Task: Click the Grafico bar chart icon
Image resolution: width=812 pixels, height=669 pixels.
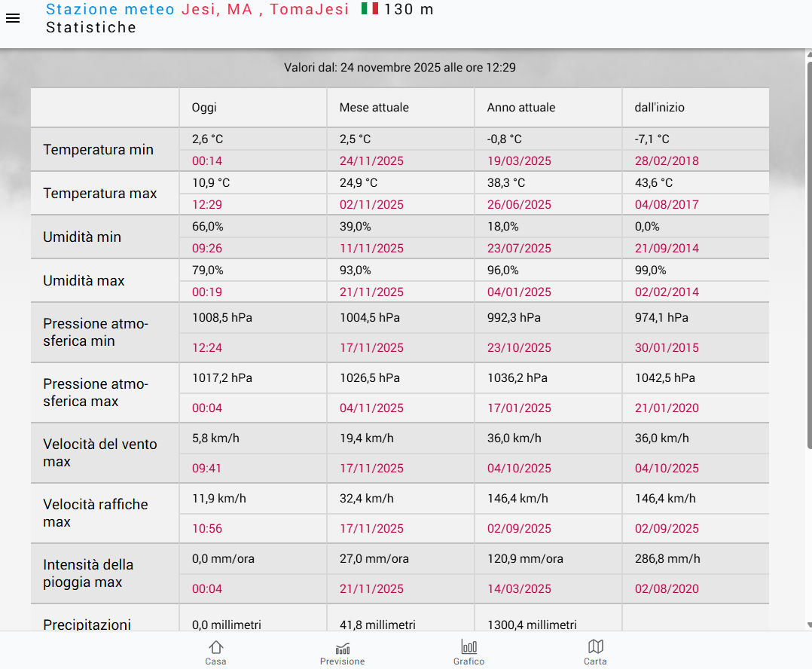Action: tap(469, 648)
